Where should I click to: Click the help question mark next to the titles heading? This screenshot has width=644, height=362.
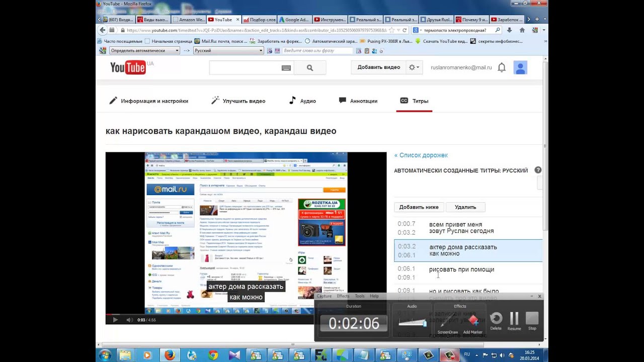[x=538, y=170]
